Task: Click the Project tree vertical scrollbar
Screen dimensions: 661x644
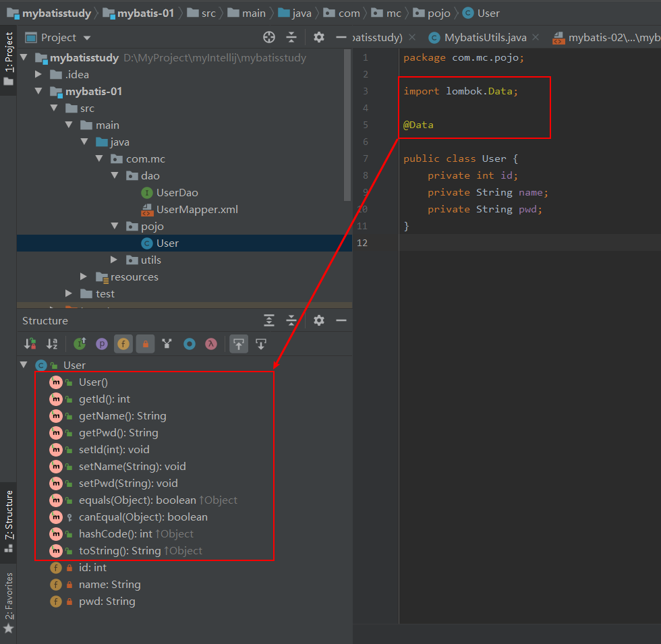Action: [x=347, y=125]
